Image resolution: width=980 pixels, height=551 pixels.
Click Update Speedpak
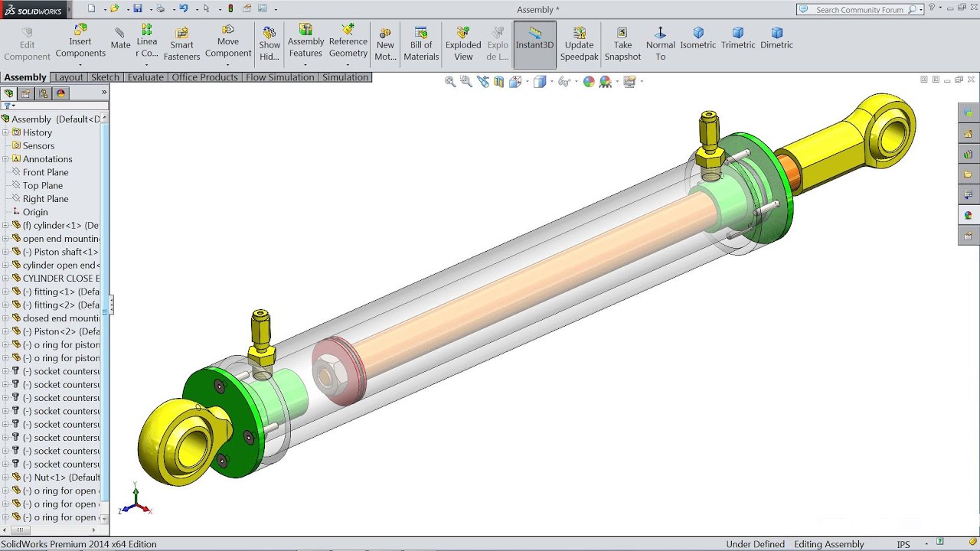click(580, 44)
